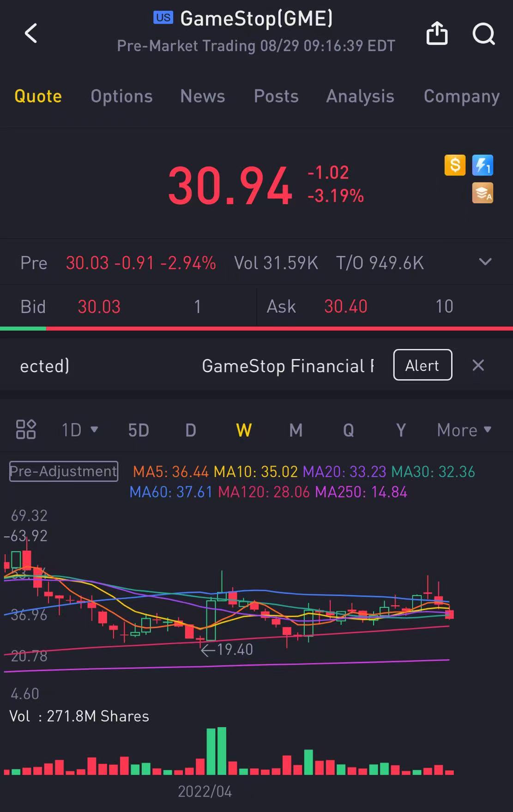Tap the 2022/04 date label

(x=205, y=791)
